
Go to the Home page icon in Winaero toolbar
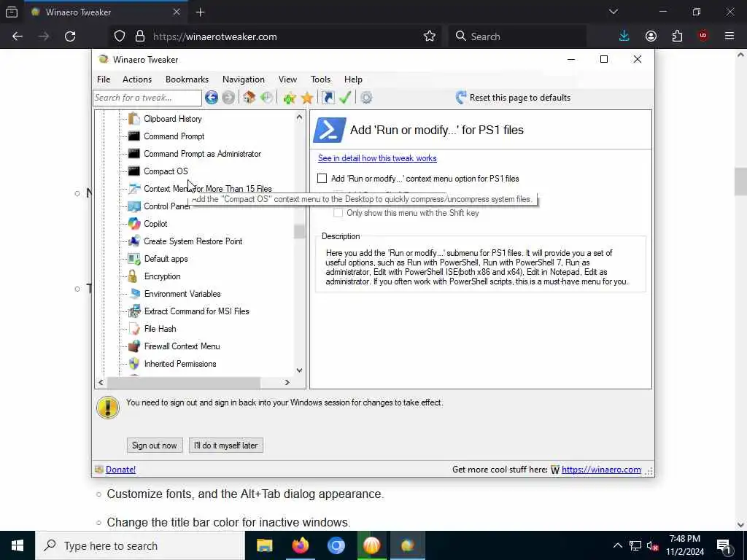[249, 98]
